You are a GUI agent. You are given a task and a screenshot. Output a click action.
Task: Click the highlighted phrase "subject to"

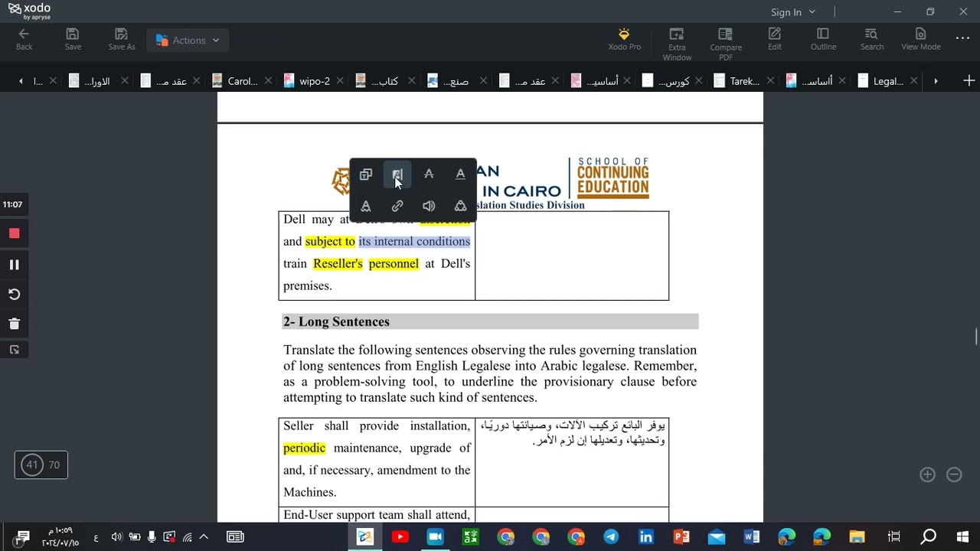coord(330,242)
